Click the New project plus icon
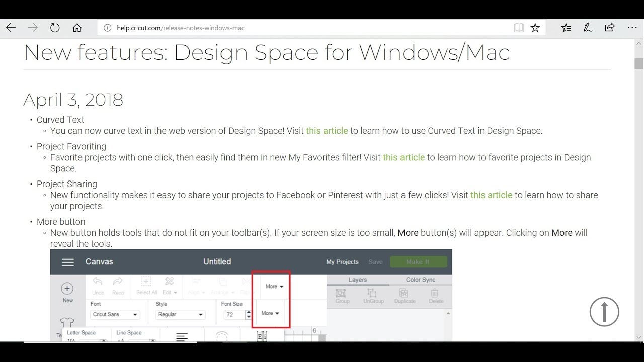 point(67,289)
